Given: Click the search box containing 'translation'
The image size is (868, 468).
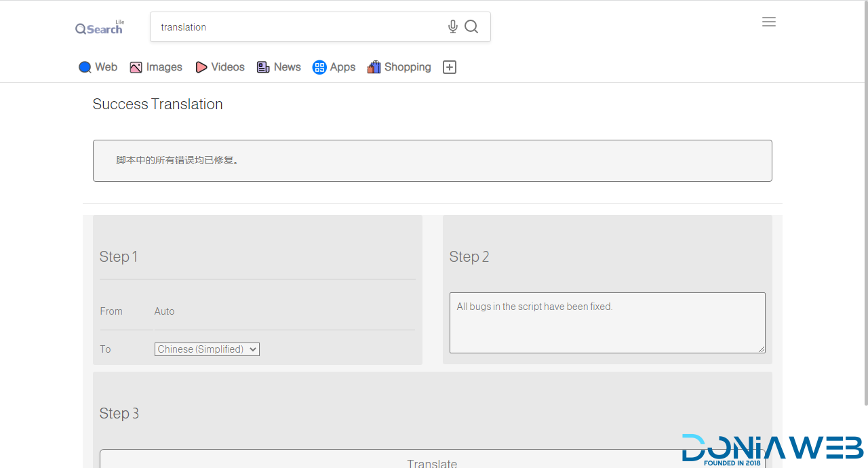Looking at the screenshot, I should point(298,27).
